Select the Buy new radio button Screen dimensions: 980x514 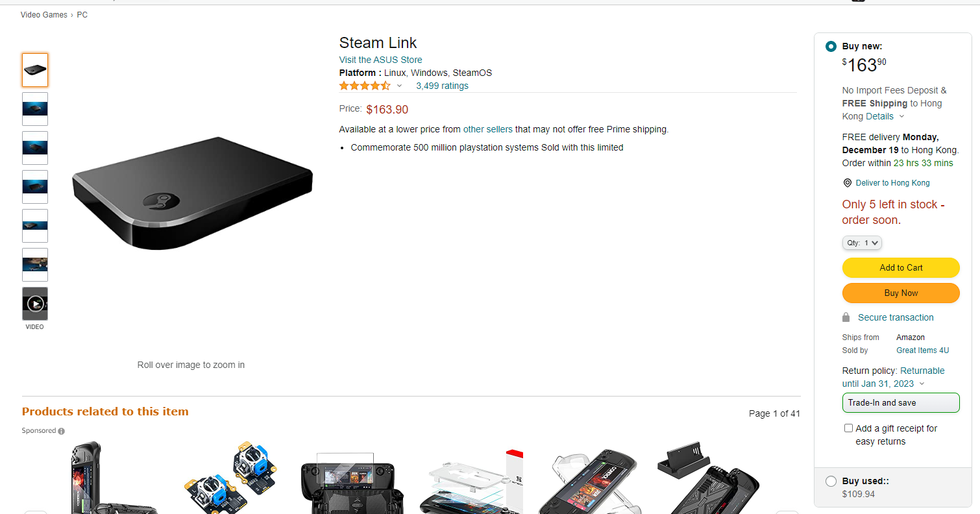831,47
